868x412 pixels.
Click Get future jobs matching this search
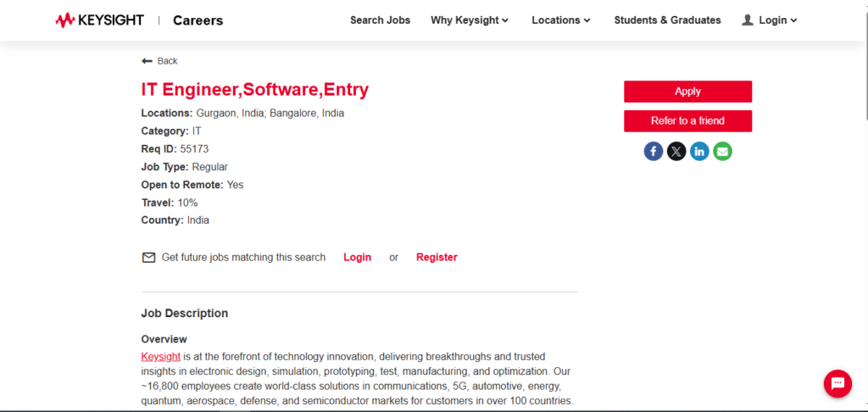pyautogui.click(x=243, y=258)
